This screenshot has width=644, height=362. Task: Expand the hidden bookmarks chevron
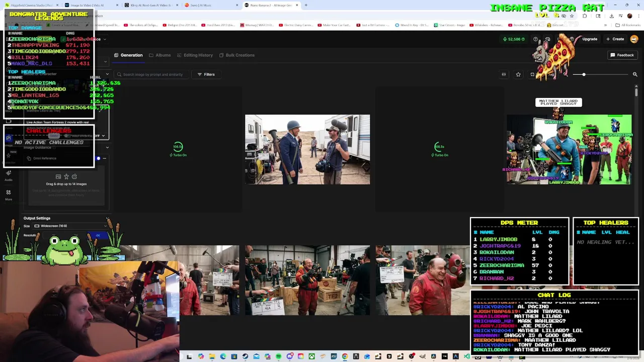[x=605, y=25]
